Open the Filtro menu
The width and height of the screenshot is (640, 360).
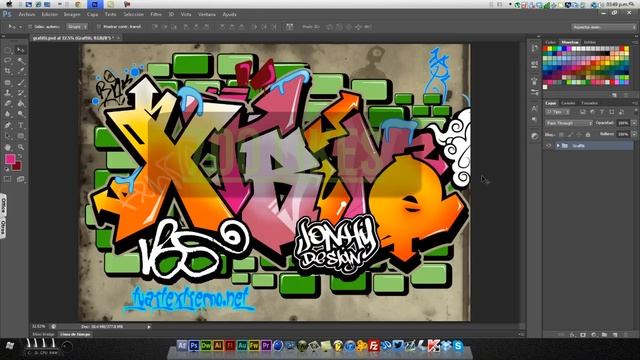tap(156, 14)
